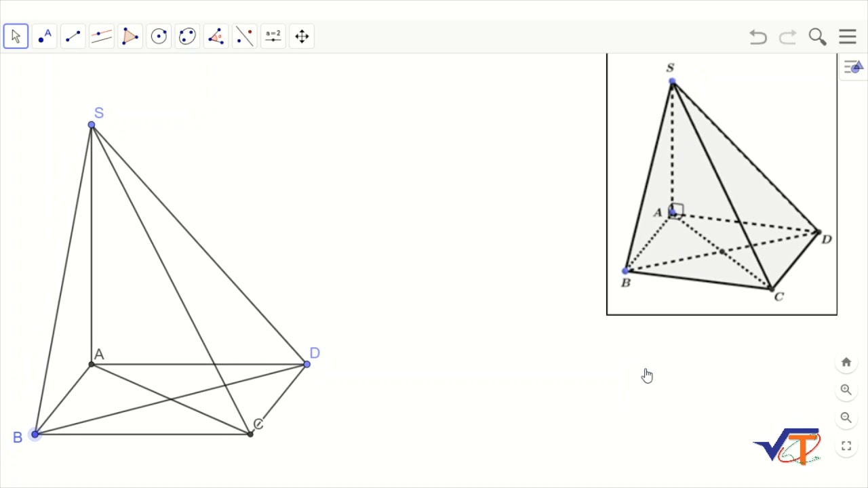Click point B of the left pyramid

point(35,434)
